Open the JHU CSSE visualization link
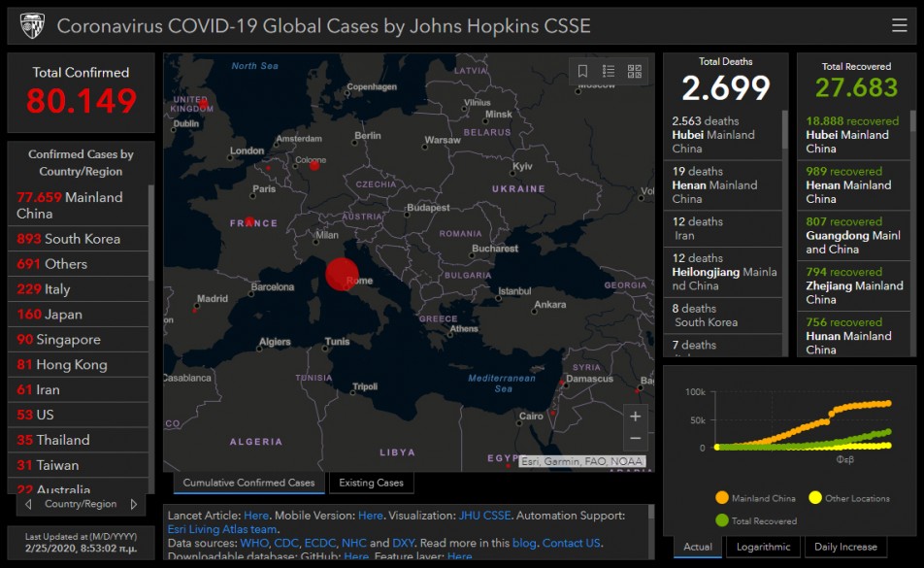The image size is (924, 568). pyautogui.click(x=484, y=516)
